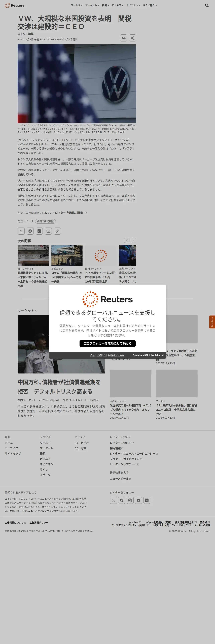Open 広告掲載ポリシー link
Screen dimensions: 215x644
(x=39, y=522)
